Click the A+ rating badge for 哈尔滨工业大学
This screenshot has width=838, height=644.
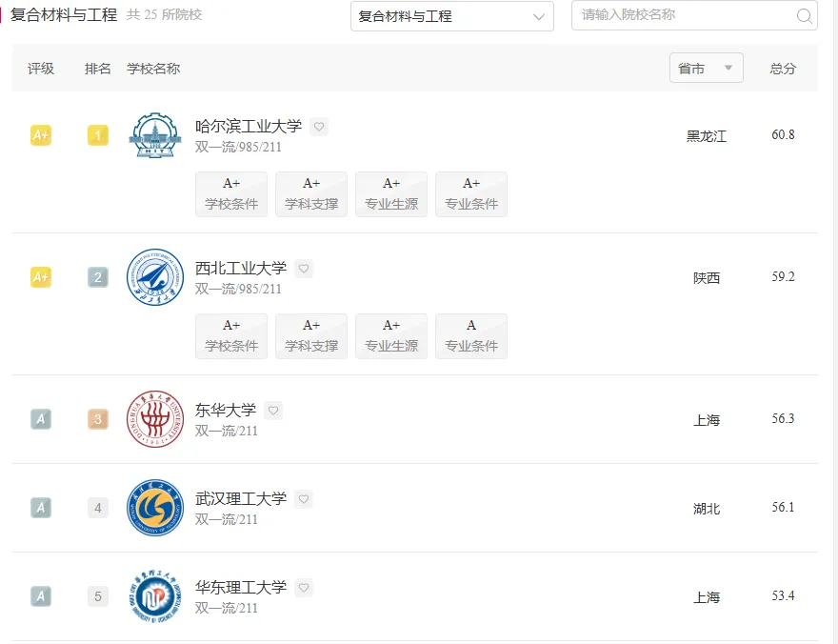pos(41,135)
